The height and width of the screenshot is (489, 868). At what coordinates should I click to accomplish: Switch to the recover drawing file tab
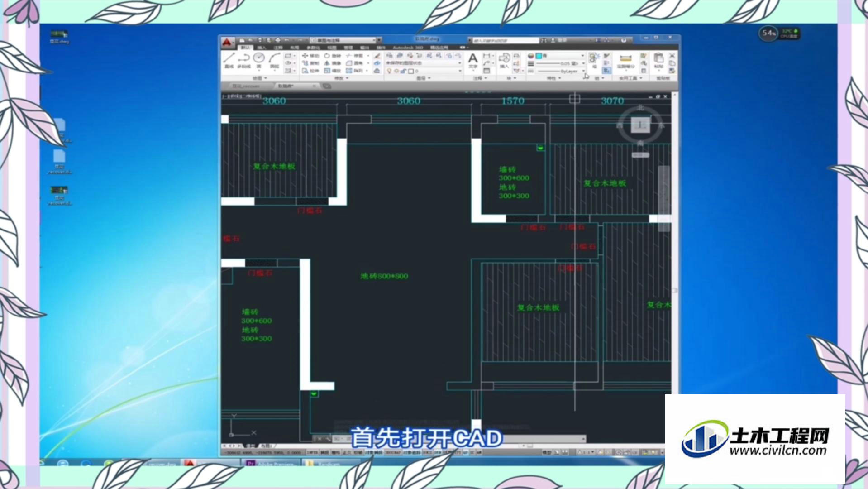coord(247,86)
